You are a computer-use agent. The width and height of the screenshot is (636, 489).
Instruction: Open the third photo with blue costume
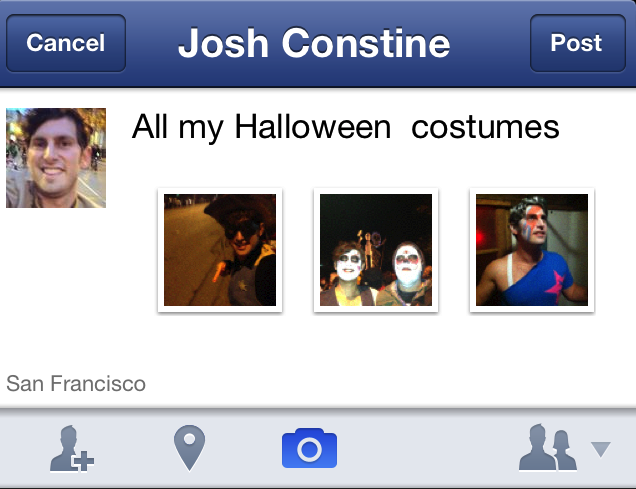tap(531, 250)
